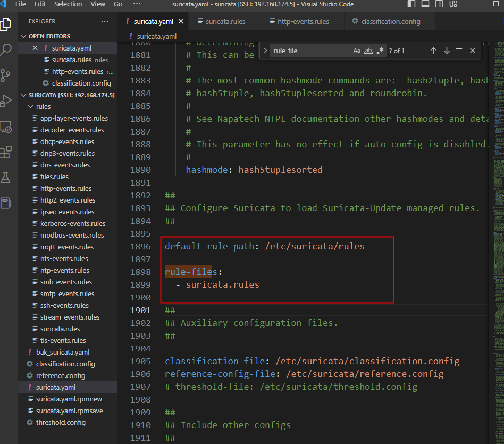Toggle secondary side bar layout icon

439,4
